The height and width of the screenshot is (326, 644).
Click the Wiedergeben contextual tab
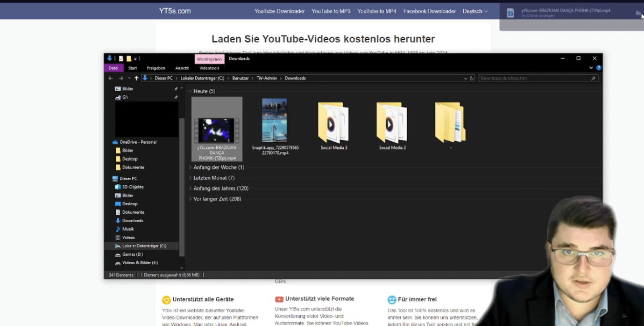[x=209, y=59]
